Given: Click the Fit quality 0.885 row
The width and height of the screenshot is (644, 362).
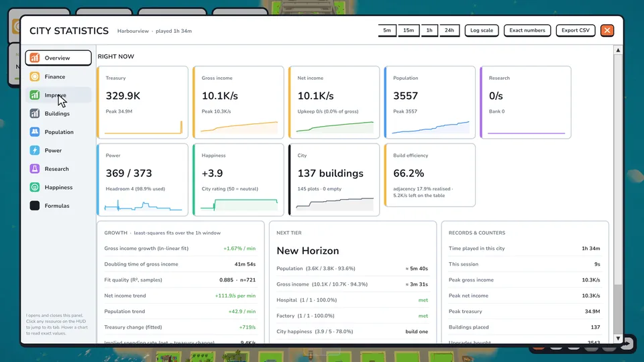Looking at the screenshot, I should (x=180, y=280).
